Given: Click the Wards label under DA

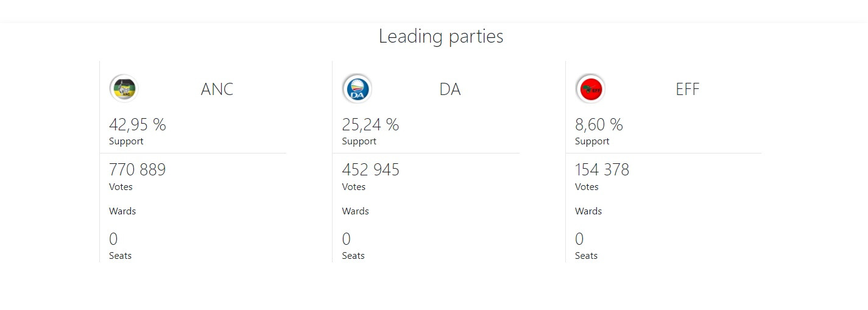Looking at the screenshot, I should [355, 211].
